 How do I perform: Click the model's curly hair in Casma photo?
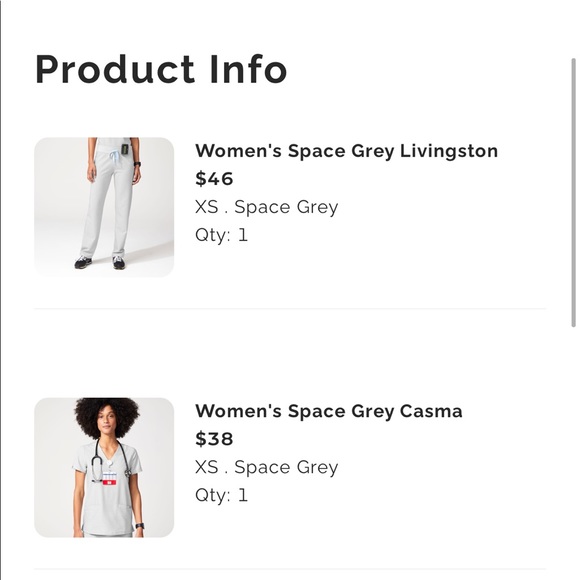[107, 412]
